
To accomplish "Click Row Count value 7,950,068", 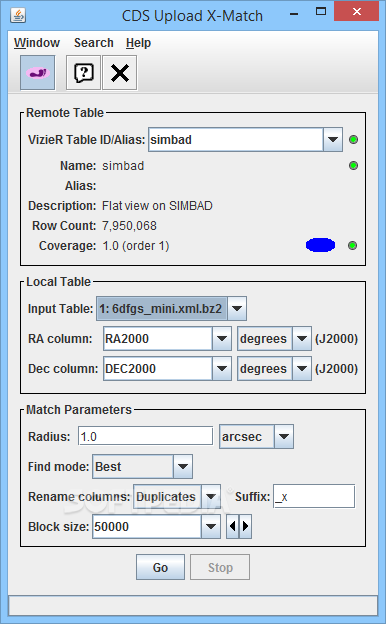I will (129, 226).
